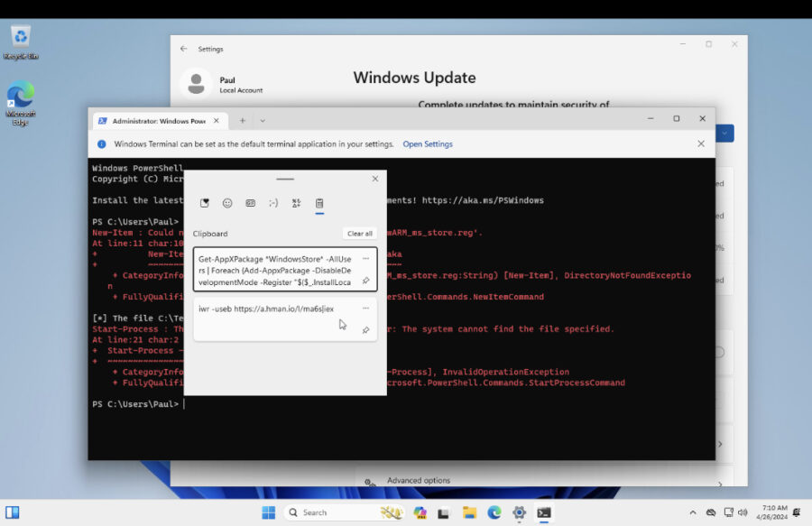
Task: Open the Symbols section
Action: pos(296,204)
